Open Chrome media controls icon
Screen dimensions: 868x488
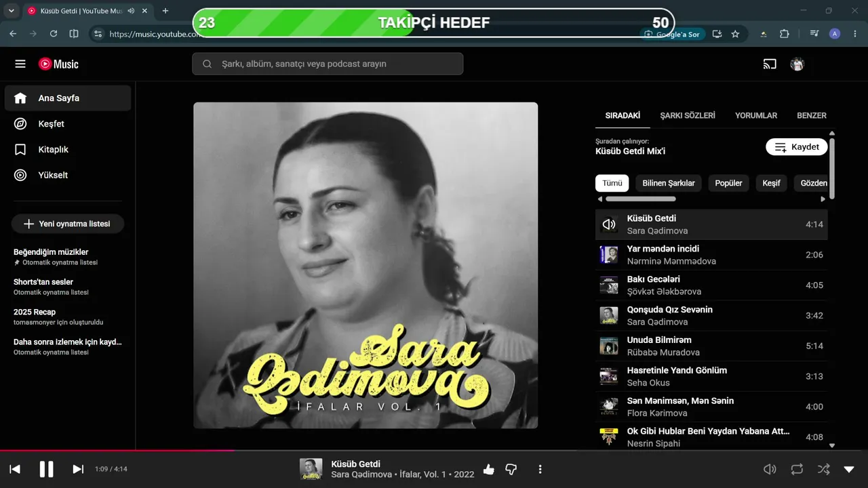pos(814,34)
